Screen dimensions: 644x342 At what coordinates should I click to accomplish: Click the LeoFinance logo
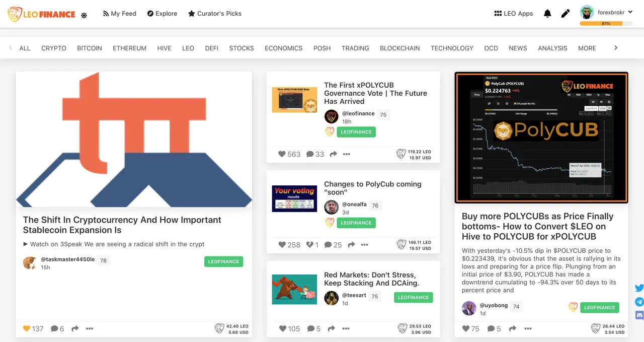coord(41,14)
